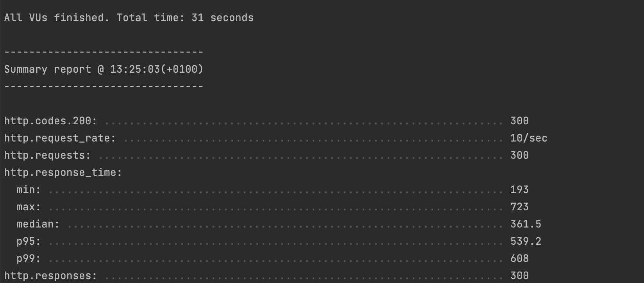Click the 'All VUs finished' line
The image size is (644, 283).
point(129,18)
